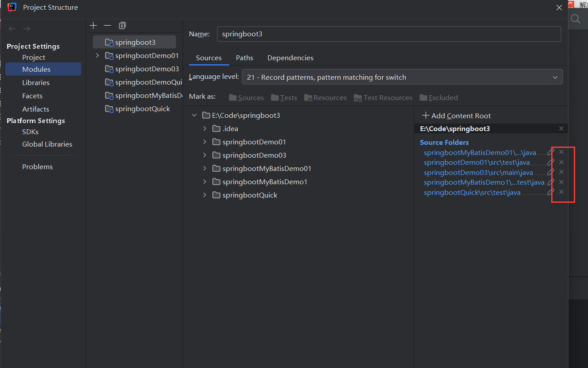The image size is (588, 368).
Task: Click springbootDemo03\src\main\java source path
Action: click(x=478, y=173)
